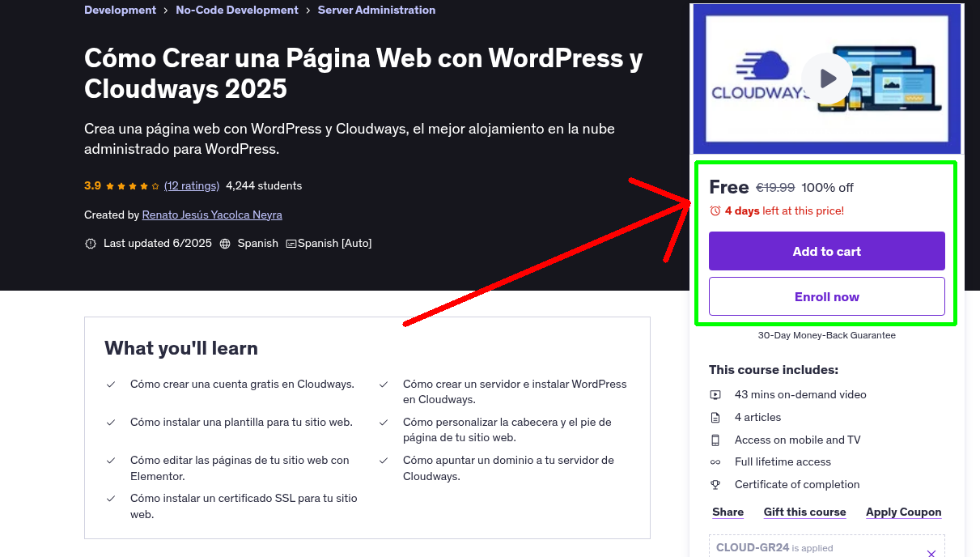Click the Share button
The width and height of the screenshot is (980, 557).
point(728,512)
